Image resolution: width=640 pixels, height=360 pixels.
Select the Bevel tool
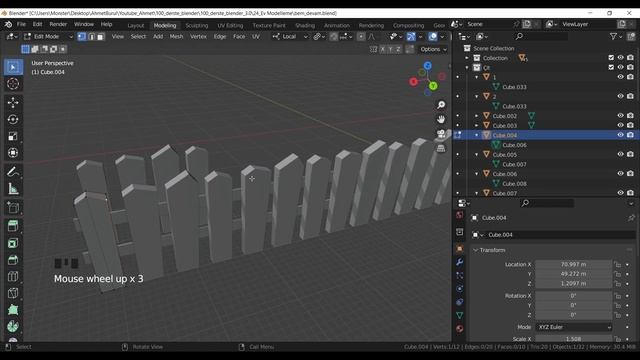[x=13, y=260]
